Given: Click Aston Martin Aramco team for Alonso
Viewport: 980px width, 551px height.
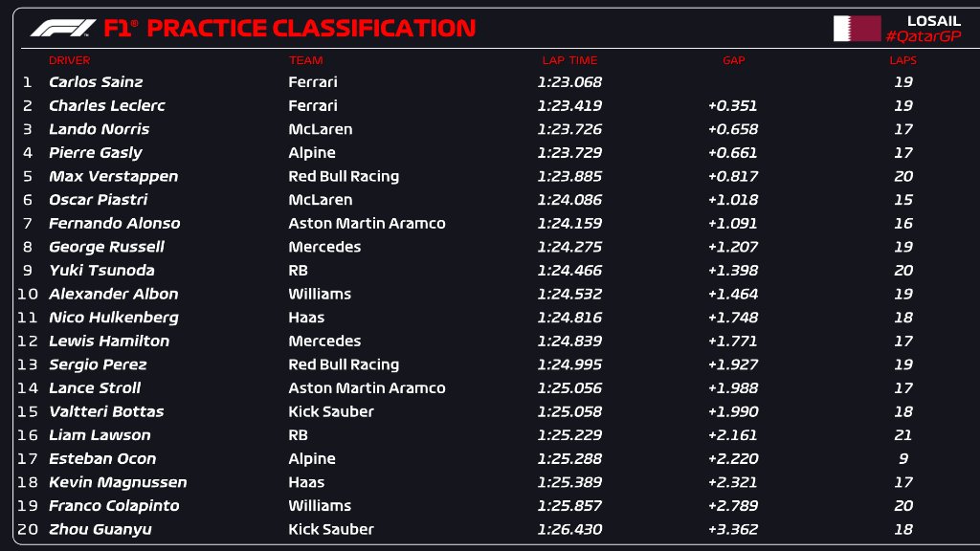Looking at the screenshot, I should pyautogui.click(x=367, y=223).
